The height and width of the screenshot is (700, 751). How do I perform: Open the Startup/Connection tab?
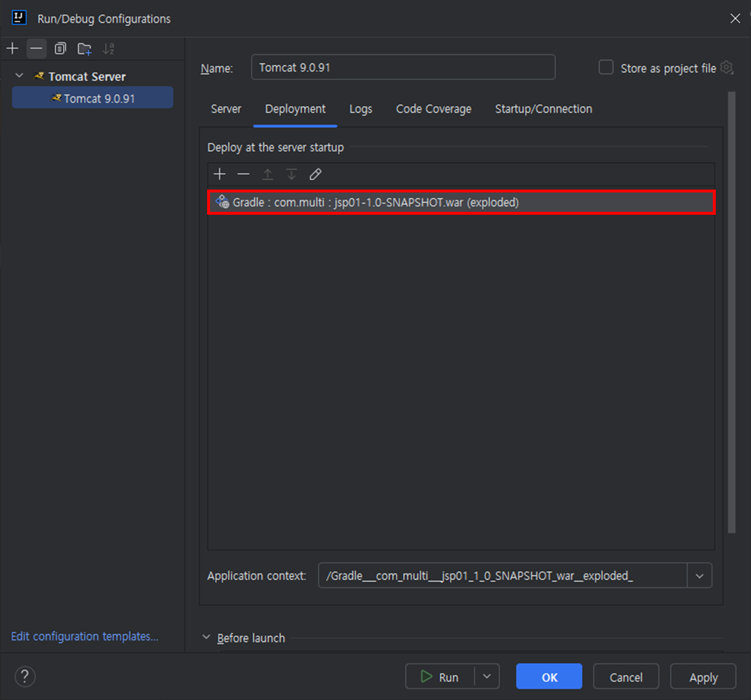click(x=544, y=109)
